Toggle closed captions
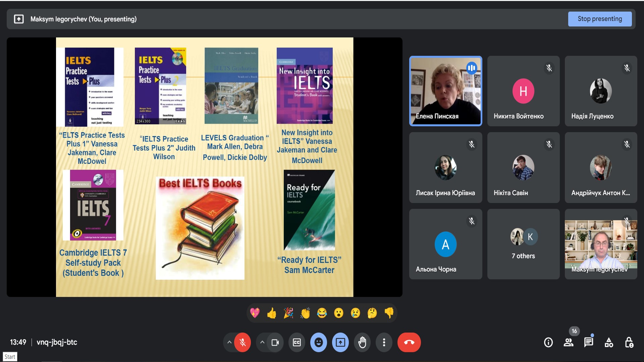 point(297,342)
